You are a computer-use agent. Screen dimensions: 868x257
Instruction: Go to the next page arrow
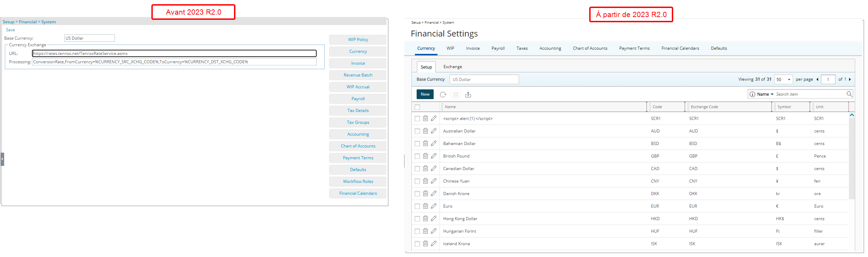click(x=850, y=79)
